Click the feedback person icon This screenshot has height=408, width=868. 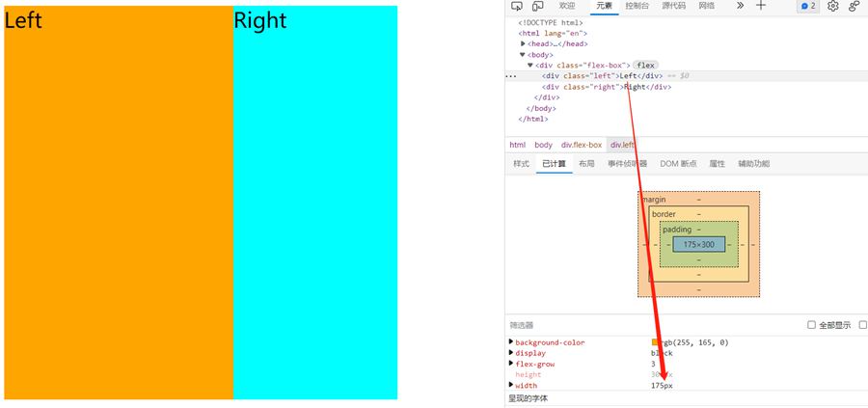tap(854, 6)
